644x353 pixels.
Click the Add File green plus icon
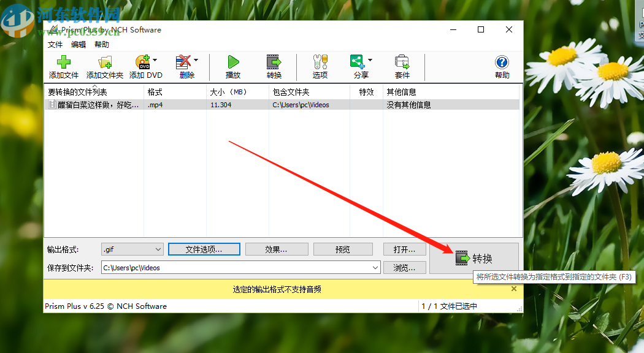pyautogui.click(x=64, y=62)
